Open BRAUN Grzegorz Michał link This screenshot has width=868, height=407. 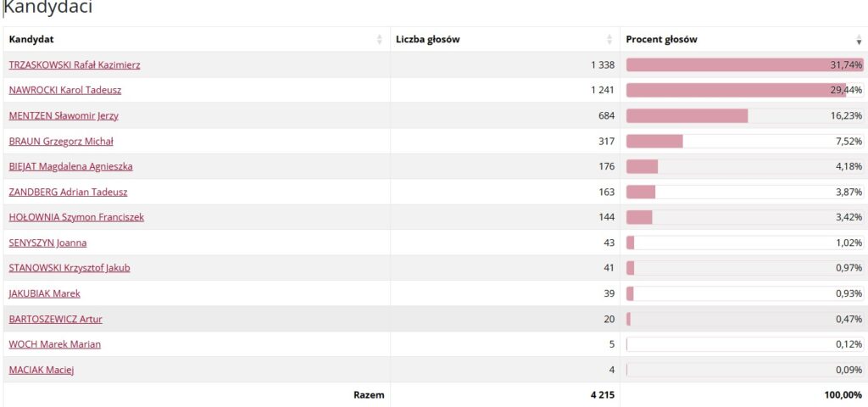[61, 142]
